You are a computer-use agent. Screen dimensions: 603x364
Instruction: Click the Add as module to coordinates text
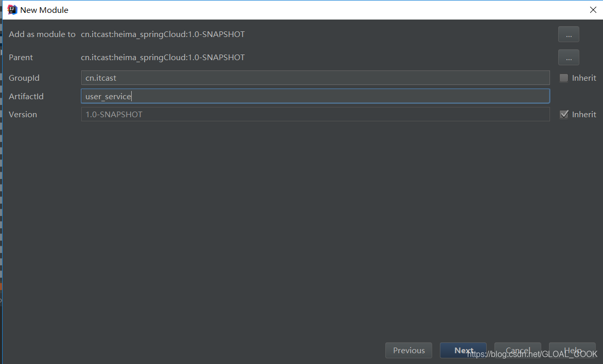tap(163, 34)
